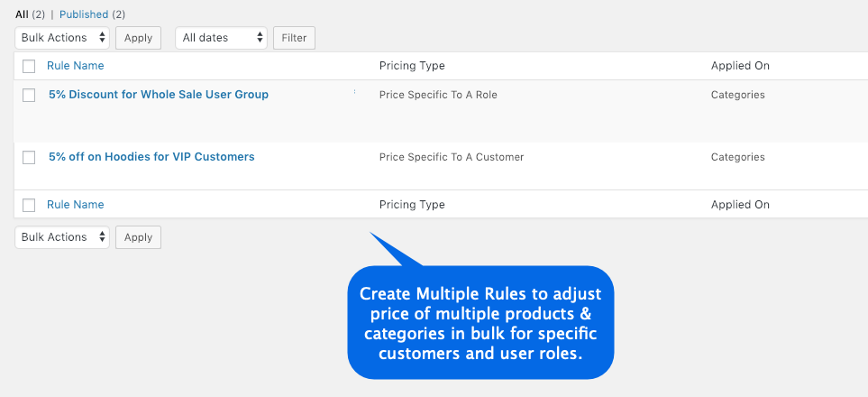The image size is (868, 397).
Task: Click the Filter button
Action: pyautogui.click(x=294, y=38)
